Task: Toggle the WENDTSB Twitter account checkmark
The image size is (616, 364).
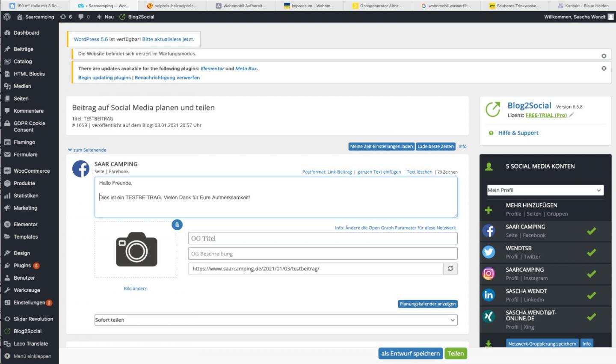Action: pos(591,252)
